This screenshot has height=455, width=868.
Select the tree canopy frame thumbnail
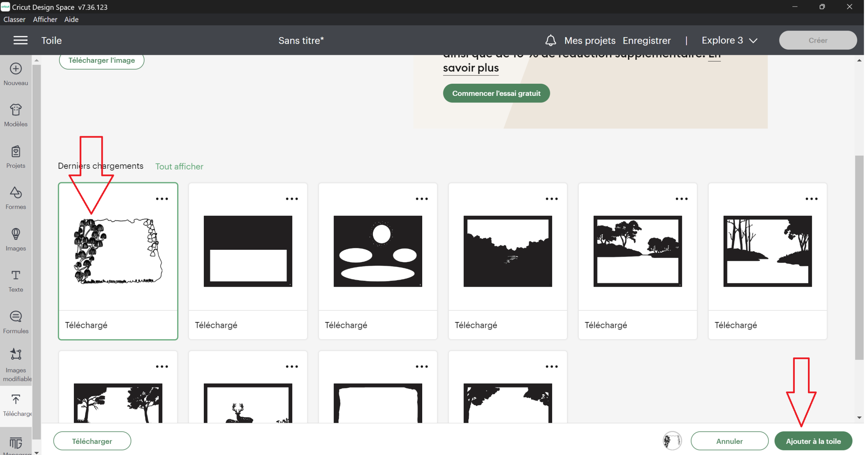click(x=508, y=403)
